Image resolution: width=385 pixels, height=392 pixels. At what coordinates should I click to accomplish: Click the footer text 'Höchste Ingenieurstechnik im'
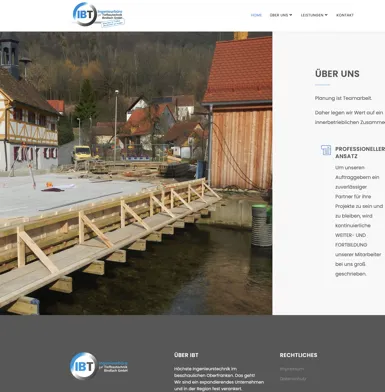coord(205,369)
